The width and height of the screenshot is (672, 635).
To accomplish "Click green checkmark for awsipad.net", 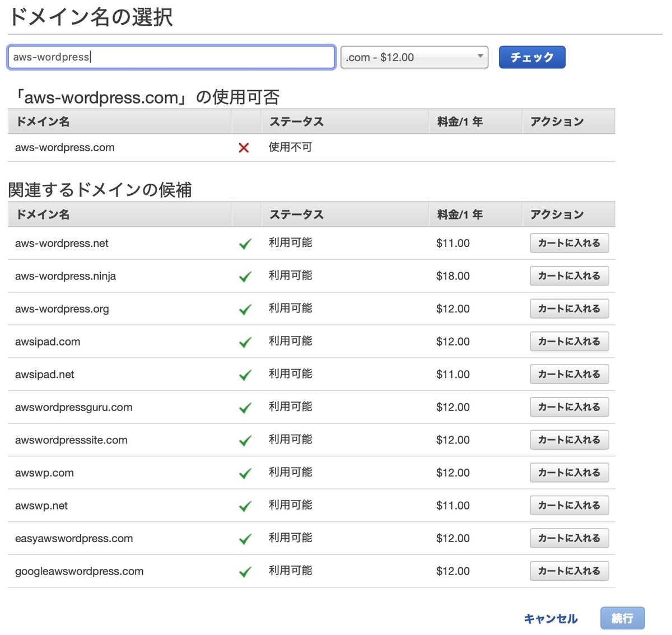I will coord(245,375).
